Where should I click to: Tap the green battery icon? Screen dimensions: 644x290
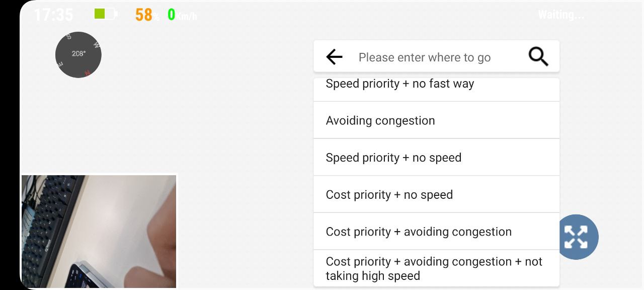106,14
